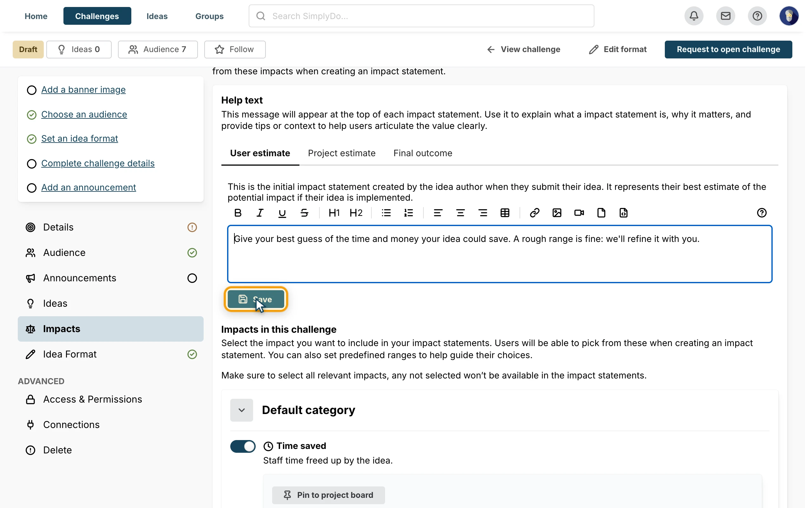Click the Follow button
Screen dimensions: 812x508
tap(235, 50)
